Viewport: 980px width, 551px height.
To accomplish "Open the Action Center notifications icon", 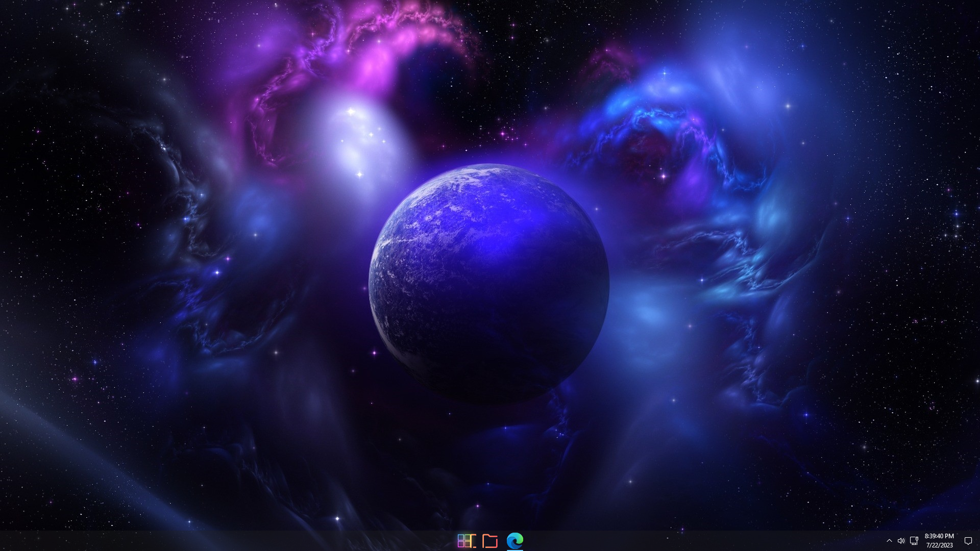I will (968, 541).
